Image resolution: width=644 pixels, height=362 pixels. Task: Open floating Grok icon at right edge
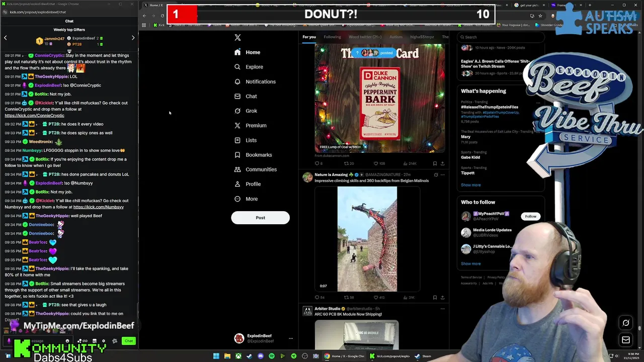coord(626,323)
